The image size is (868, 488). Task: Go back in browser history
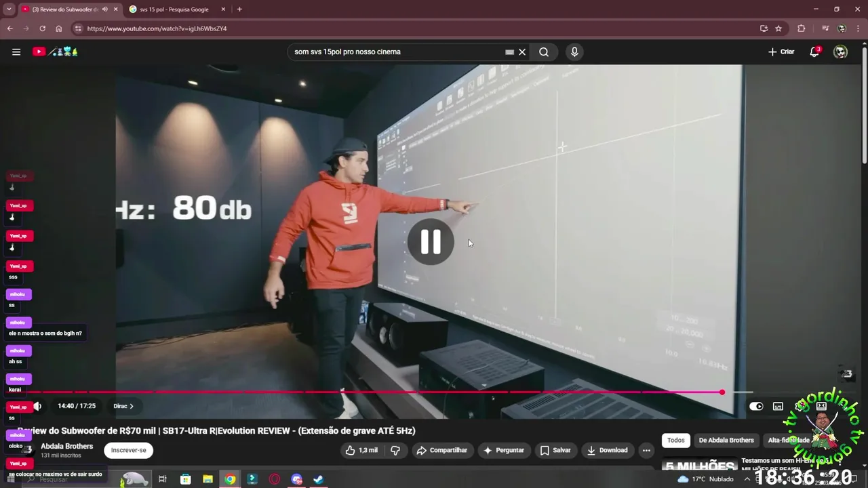(9, 28)
